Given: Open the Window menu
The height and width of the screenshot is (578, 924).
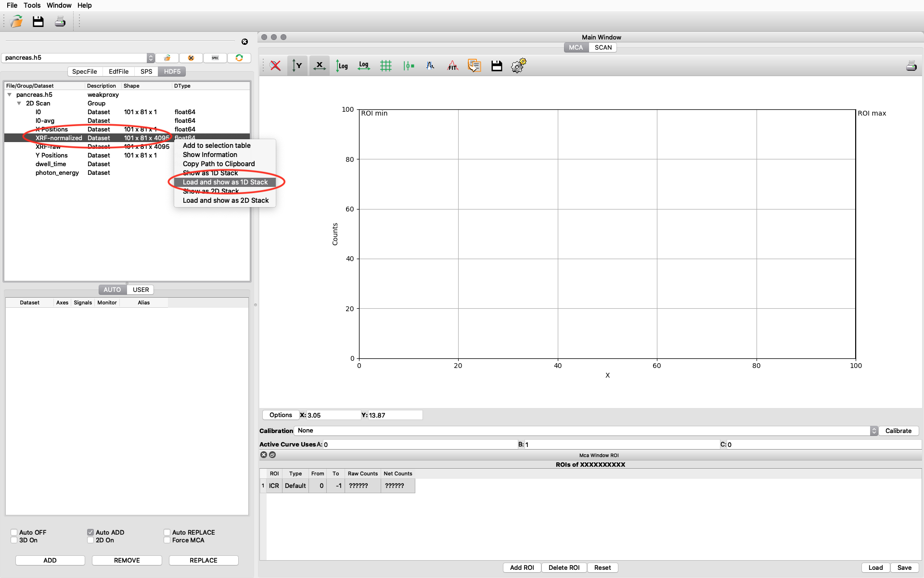Looking at the screenshot, I should pos(59,5).
